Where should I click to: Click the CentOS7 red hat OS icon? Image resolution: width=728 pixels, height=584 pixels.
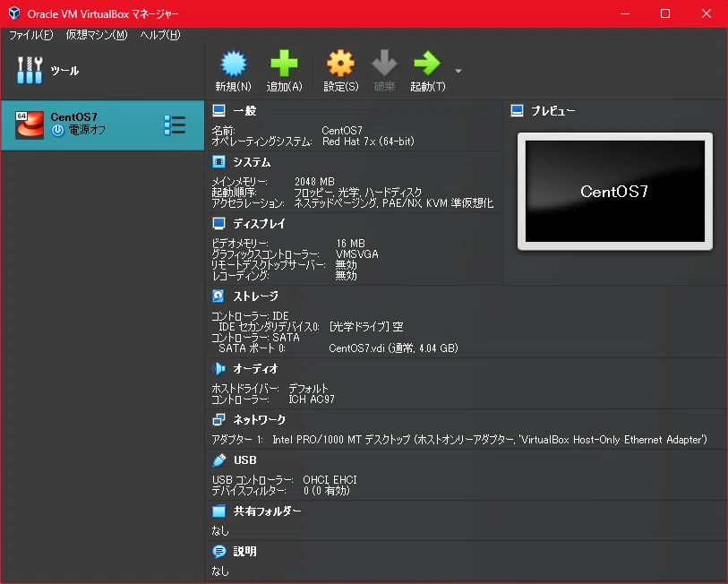point(30,125)
